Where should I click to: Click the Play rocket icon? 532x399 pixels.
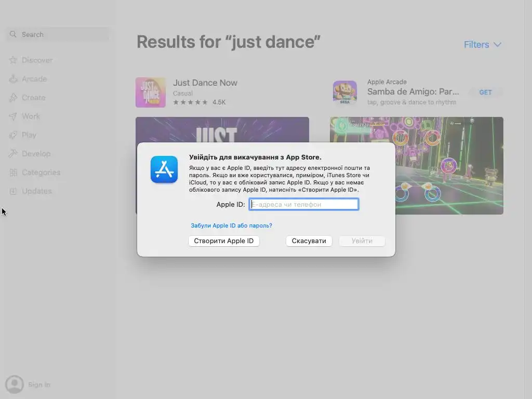pos(13,135)
